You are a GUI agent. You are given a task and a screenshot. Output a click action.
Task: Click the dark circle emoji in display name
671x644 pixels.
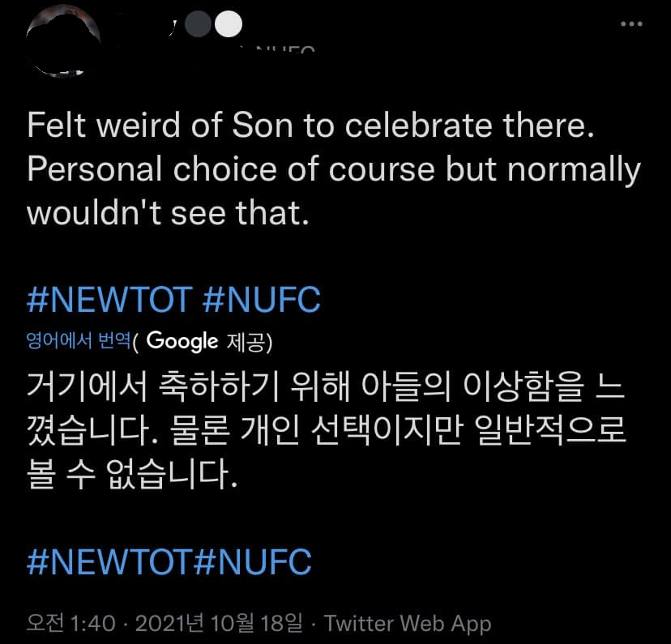(199, 24)
